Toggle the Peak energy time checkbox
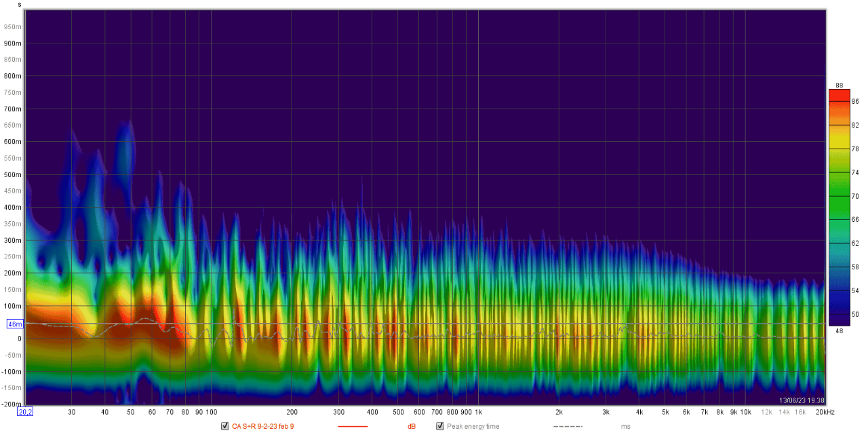Viewport: 868px width, 437px height. click(x=440, y=426)
